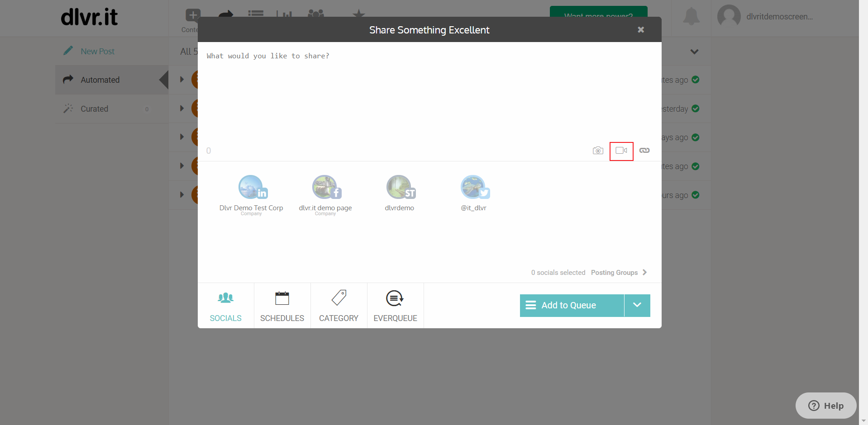
Task: Click New Post in the sidebar
Action: tap(97, 51)
